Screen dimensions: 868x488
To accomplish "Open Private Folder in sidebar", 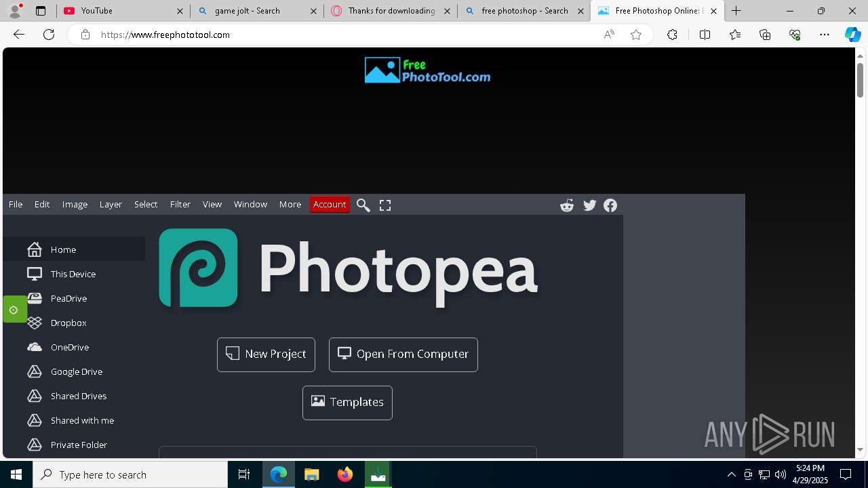I will point(75,445).
